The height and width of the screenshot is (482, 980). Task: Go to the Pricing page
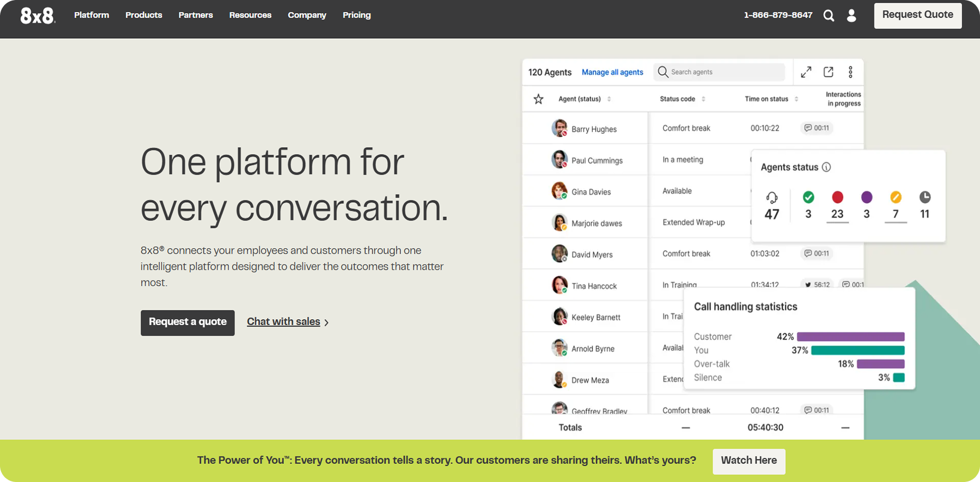[357, 15]
